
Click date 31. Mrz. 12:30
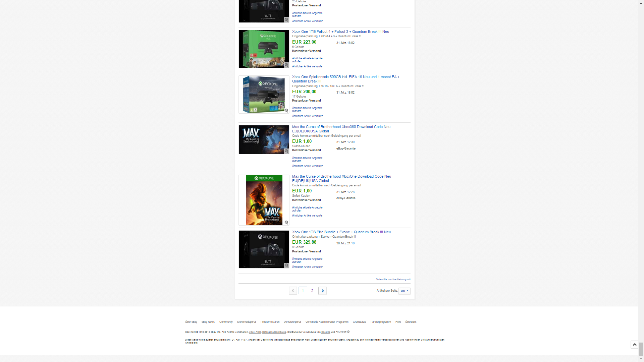click(345, 142)
